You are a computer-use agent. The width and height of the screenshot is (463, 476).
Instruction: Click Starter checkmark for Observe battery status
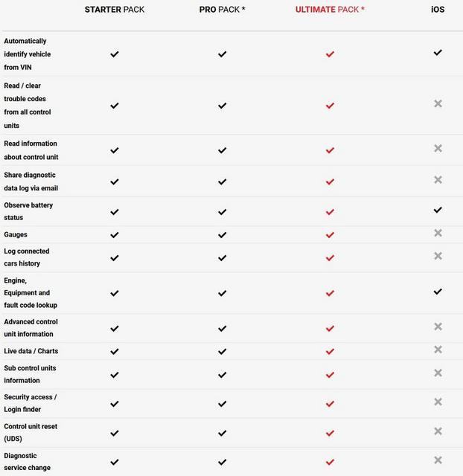click(x=115, y=212)
